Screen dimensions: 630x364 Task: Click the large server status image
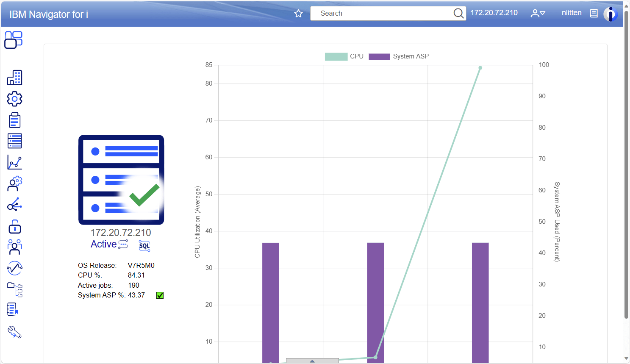[121, 180]
